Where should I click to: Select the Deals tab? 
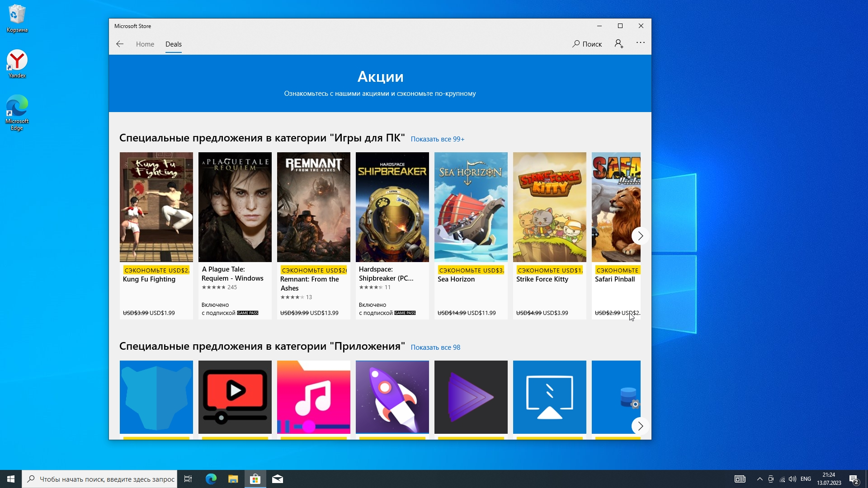pos(173,44)
